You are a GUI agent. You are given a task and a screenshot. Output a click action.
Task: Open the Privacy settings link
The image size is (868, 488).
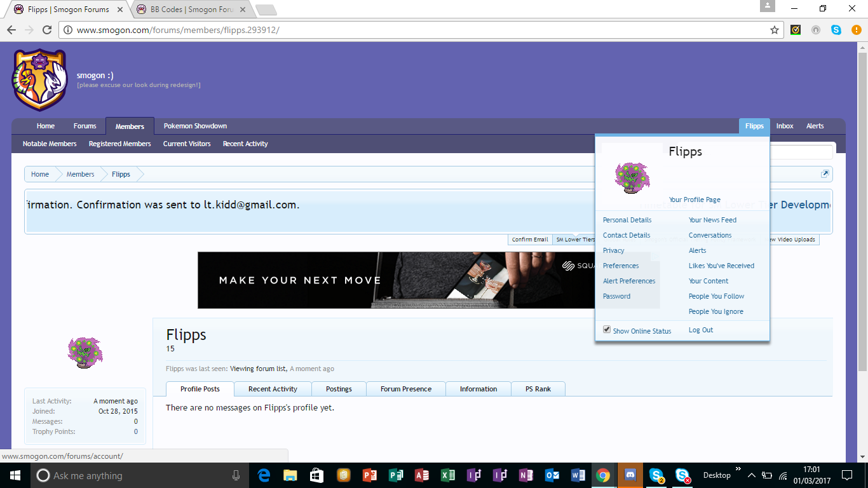click(614, 250)
